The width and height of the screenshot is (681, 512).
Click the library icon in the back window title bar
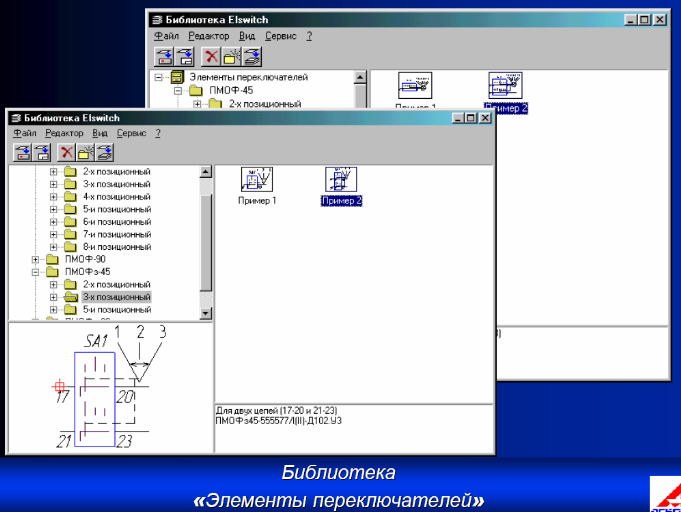tap(158, 20)
